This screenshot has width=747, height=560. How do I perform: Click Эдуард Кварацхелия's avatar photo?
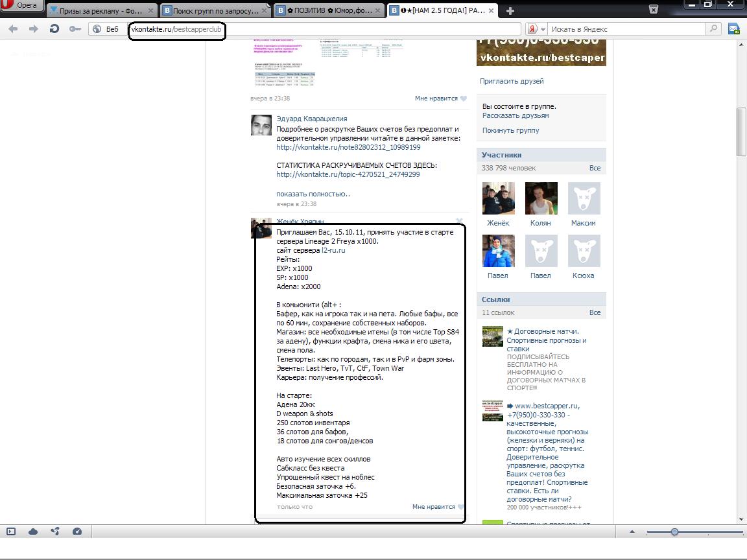261,124
